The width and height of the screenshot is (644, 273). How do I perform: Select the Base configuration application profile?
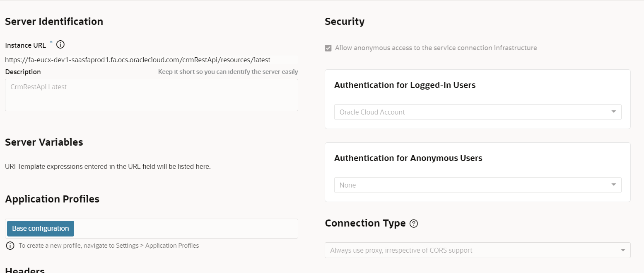coord(40,228)
